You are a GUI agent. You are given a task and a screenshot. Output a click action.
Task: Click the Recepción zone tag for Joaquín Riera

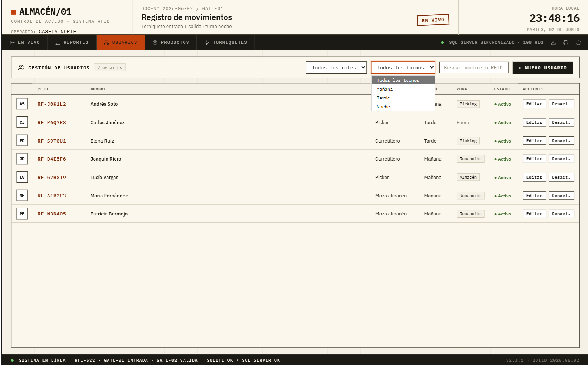point(470,159)
